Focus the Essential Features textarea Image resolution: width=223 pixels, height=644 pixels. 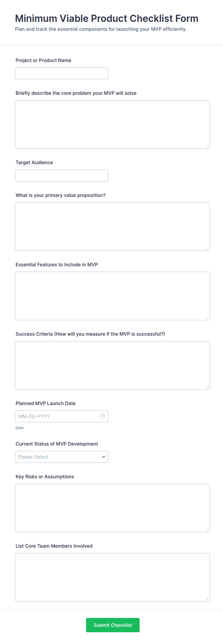point(112,296)
